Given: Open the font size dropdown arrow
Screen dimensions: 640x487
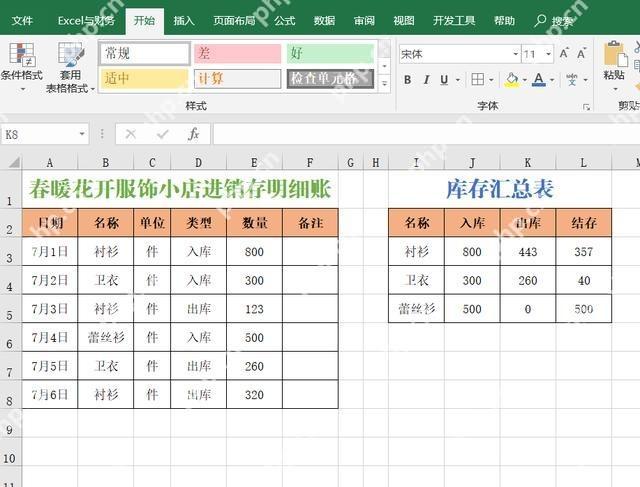Looking at the screenshot, I should (x=548, y=54).
